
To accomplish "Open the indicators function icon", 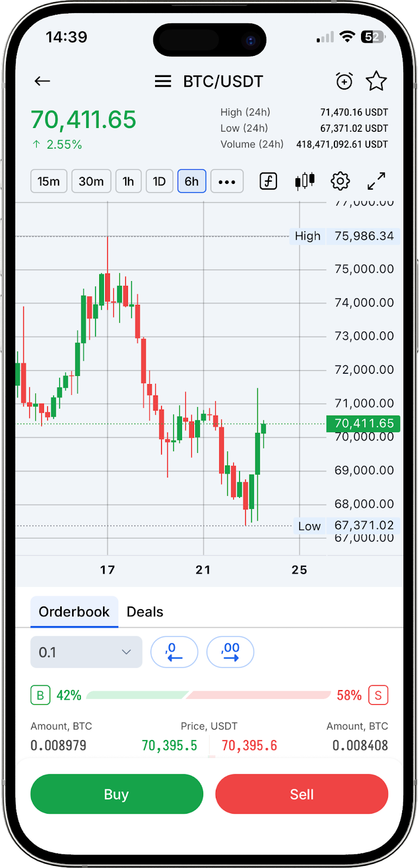I will coord(268,181).
